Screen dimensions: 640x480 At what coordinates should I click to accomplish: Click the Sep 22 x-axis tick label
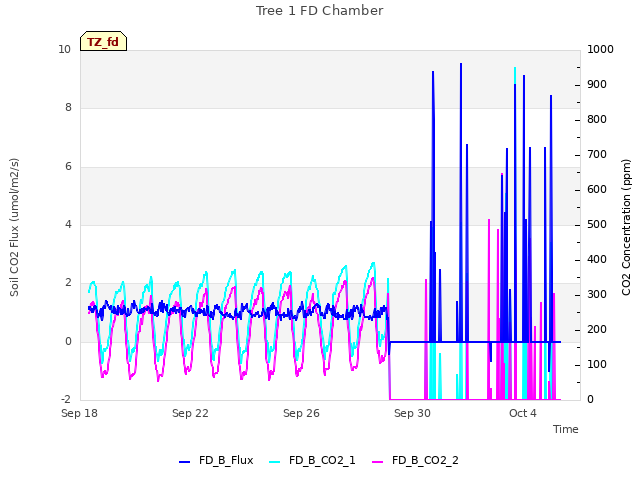(x=190, y=413)
